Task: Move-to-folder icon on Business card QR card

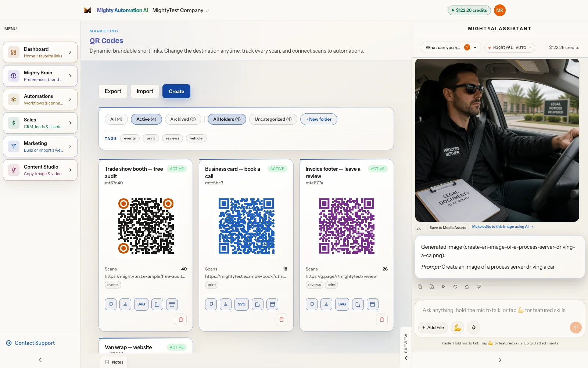Action: coord(258,304)
